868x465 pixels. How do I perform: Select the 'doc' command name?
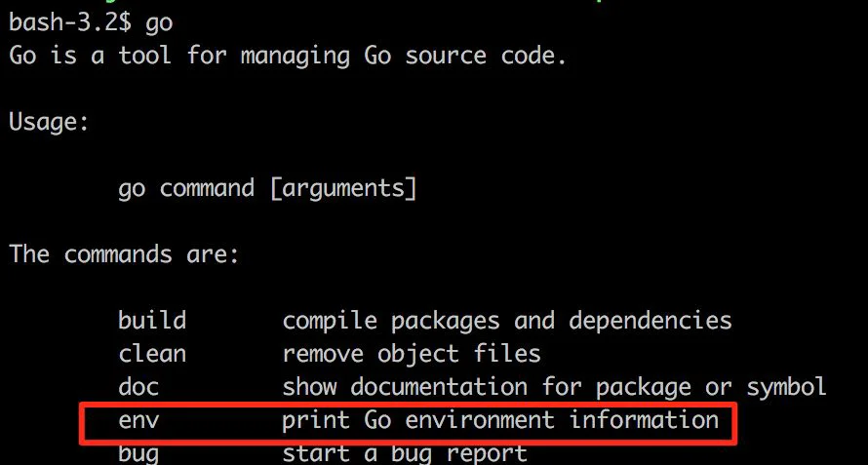click(x=138, y=387)
